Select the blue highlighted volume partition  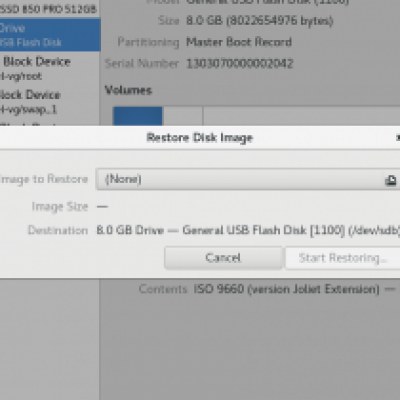pyautogui.click(x=138, y=116)
